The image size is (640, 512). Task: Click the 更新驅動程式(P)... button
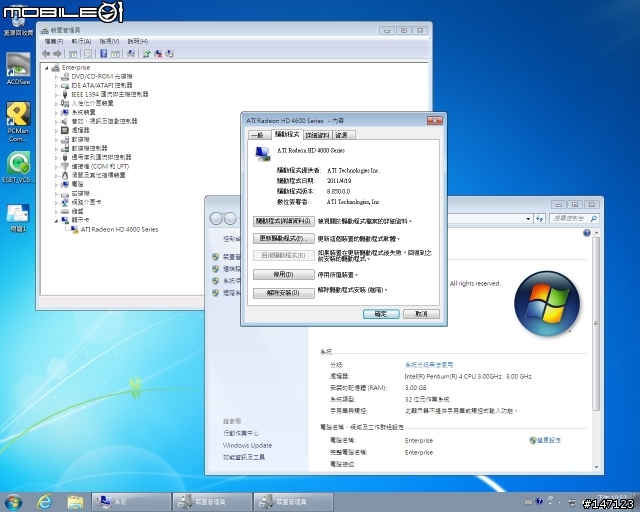[x=284, y=238]
